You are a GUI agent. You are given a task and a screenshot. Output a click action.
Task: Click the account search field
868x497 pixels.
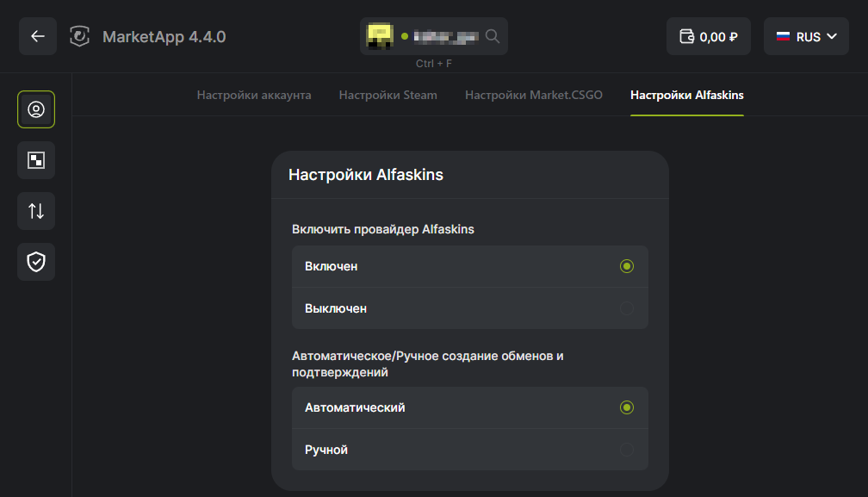coord(434,36)
